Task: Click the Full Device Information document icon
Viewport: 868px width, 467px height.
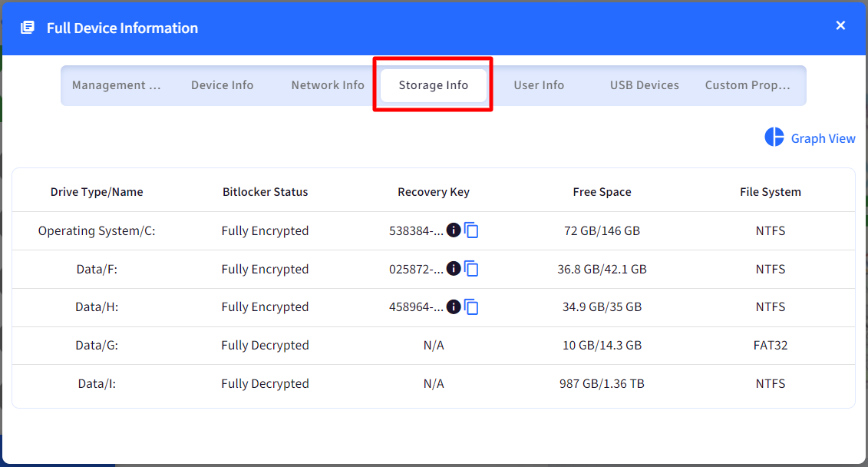Action: point(28,27)
